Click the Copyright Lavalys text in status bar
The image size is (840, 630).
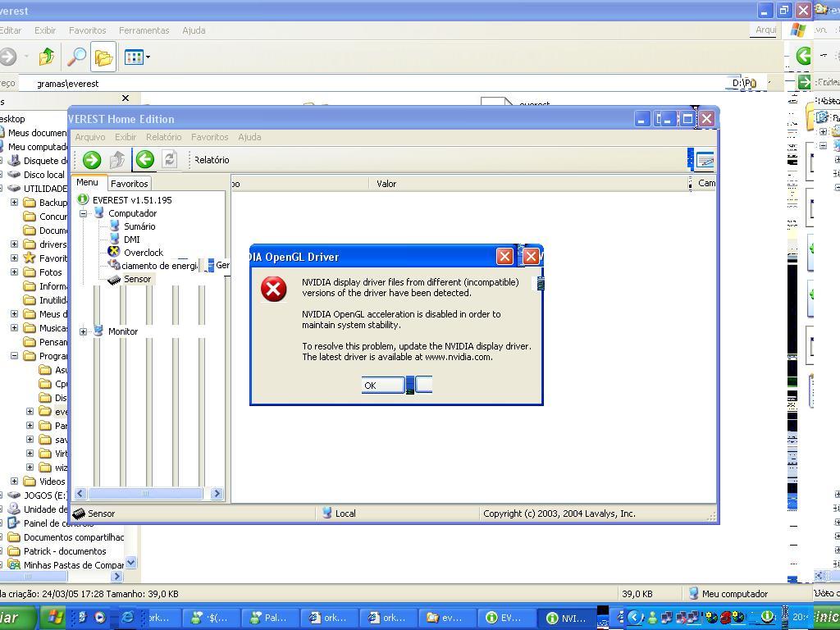559,514
